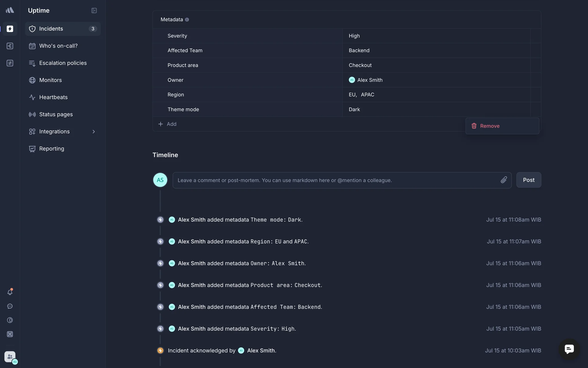The height and width of the screenshot is (368, 588).
Task: Click the Metadata info icon
Action: 187,20
